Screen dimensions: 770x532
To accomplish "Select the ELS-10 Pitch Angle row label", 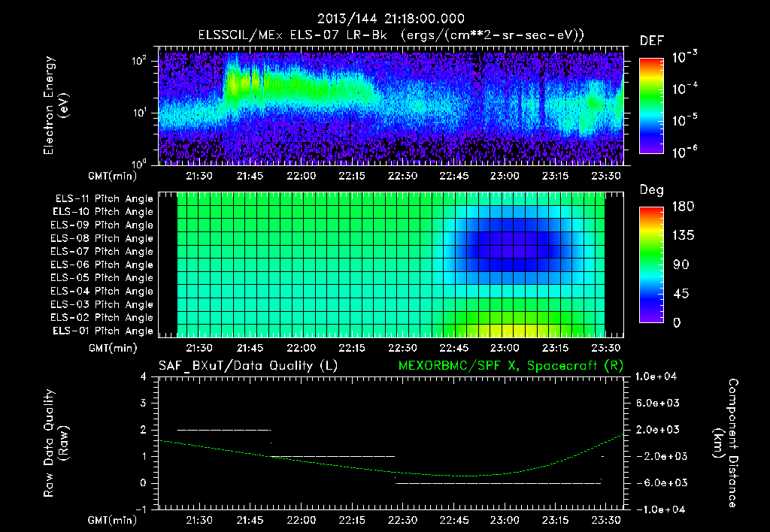I will [x=103, y=212].
